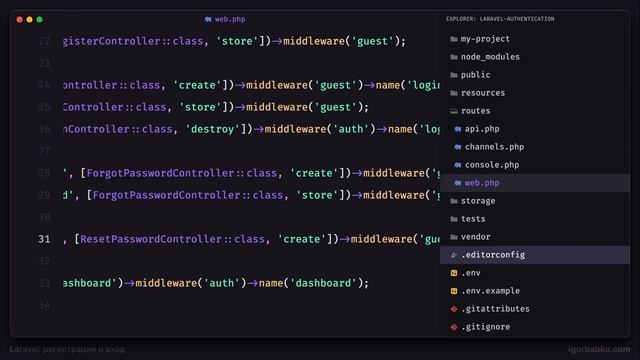Click line number 26 in the gutter
This screenshot has height=360, width=640.
[x=44, y=129]
